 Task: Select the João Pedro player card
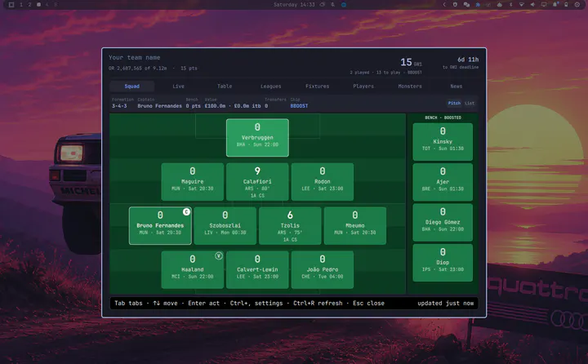pos(322,270)
